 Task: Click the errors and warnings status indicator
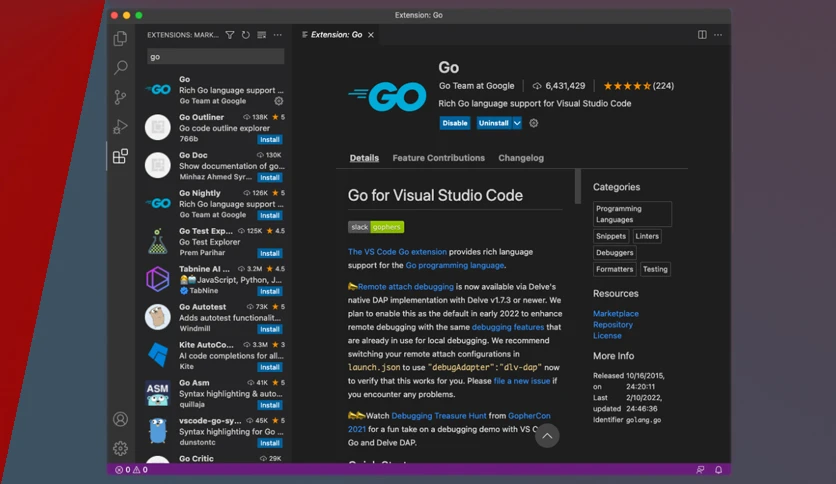(x=132, y=470)
